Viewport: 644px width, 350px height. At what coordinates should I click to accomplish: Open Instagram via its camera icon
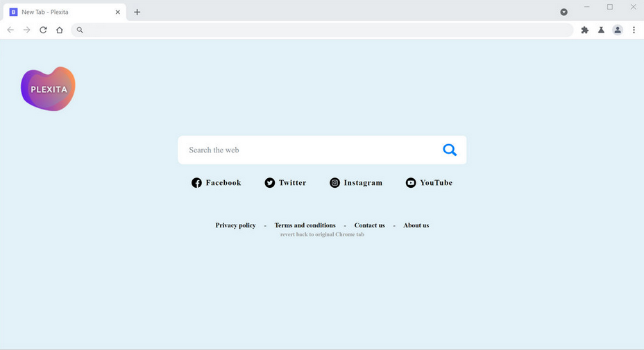tap(334, 182)
